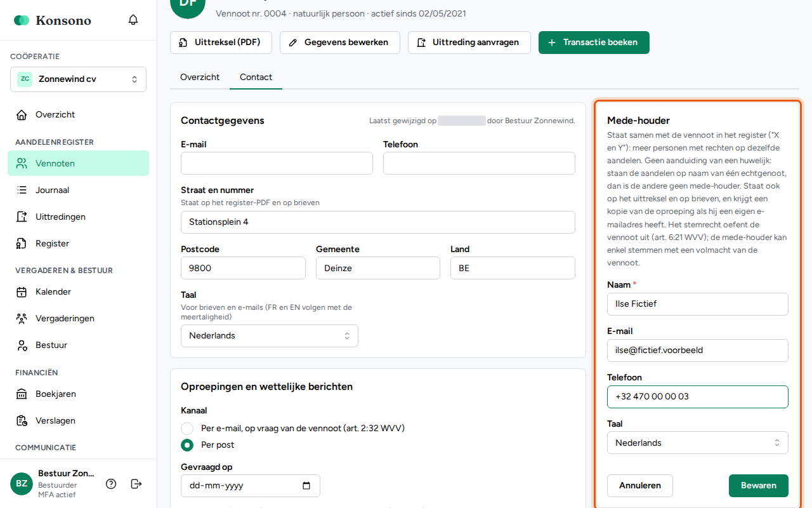Switch to the Overzicht tab
This screenshot has height=508, width=812.
[x=200, y=77]
